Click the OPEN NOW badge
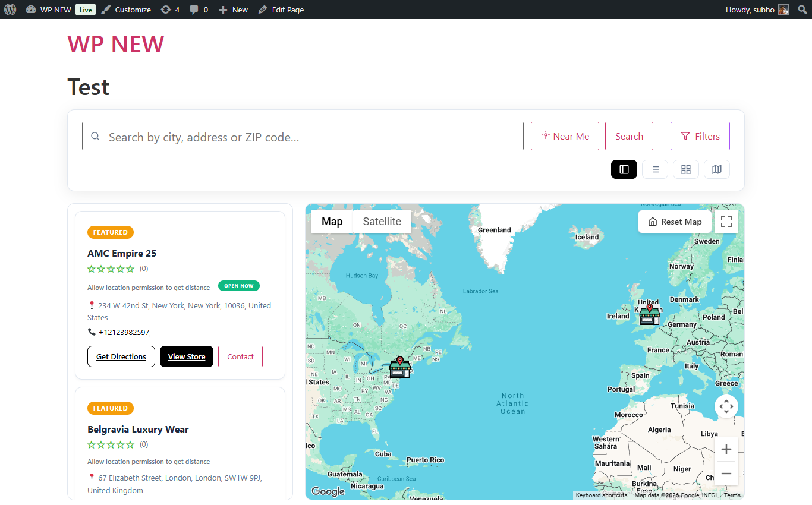 pyautogui.click(x=239, y=286)
